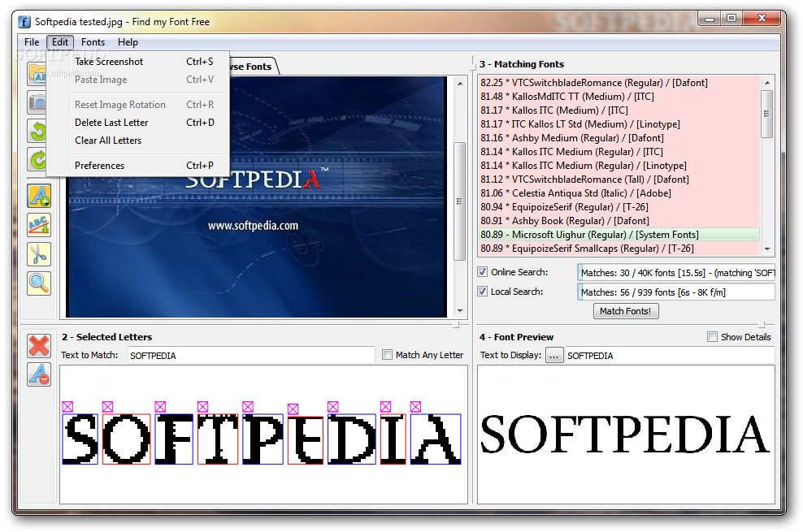Image resolution: width=803 pixels, height=532 pixels.
Task: Select Kallos ITC Medium (Regular) / [Linotype] row
Action: [619, 165]
